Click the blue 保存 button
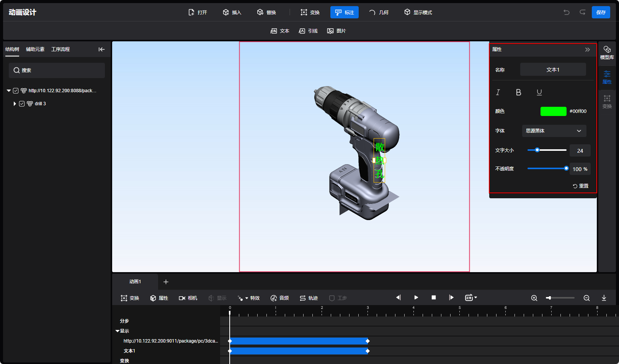619x364 pixels. pyautogui.click(x=601, y=12)
